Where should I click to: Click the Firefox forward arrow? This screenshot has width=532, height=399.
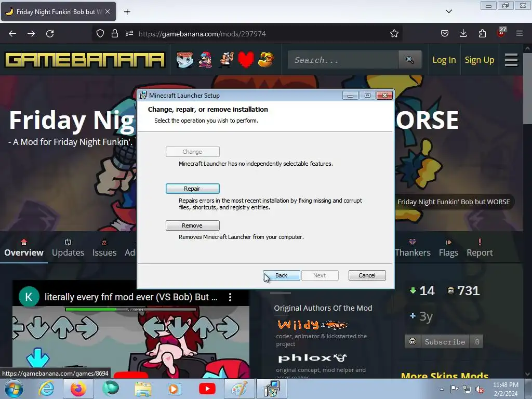31,34
